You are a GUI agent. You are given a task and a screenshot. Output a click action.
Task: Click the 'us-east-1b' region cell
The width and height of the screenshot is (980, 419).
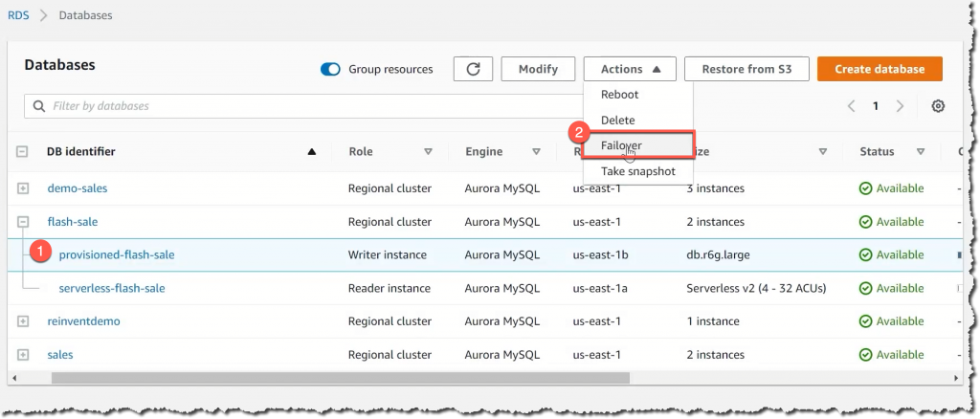tap(601, 254)
